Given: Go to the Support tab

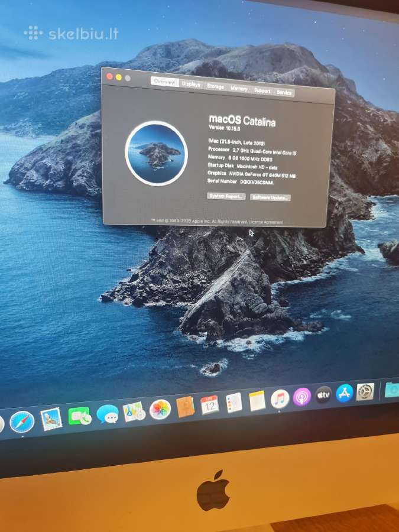Looking at the screenshot, I should pos(262,90).
